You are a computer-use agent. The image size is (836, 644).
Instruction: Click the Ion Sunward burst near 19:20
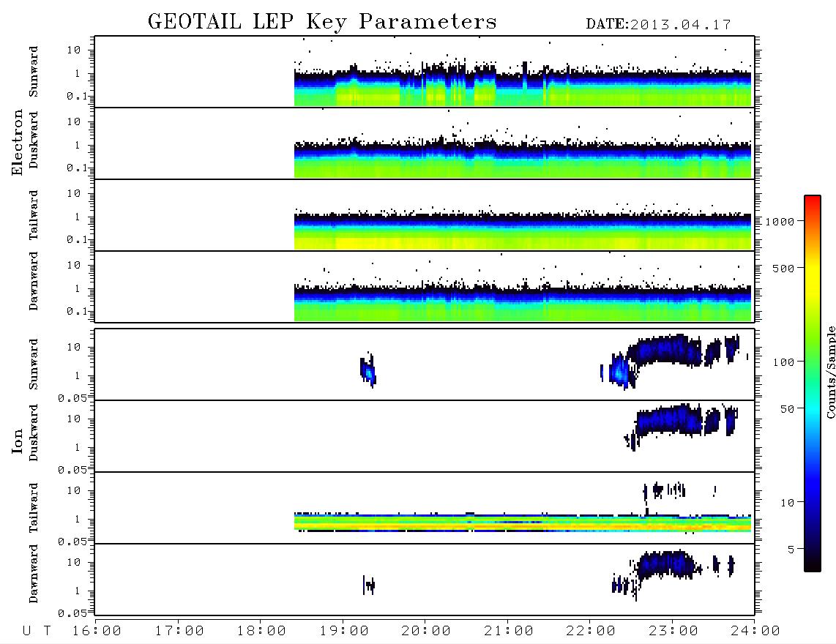368,370
